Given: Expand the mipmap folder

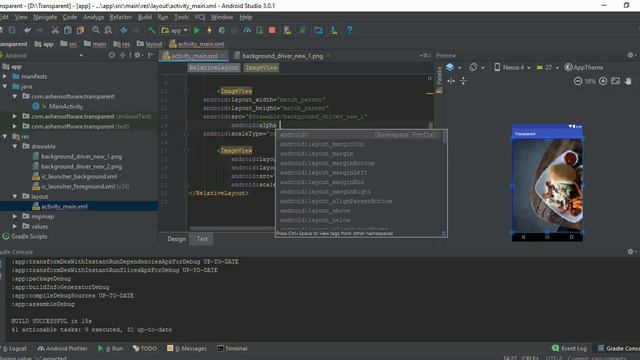Looking at the screenshot, I should coord(15,216).
